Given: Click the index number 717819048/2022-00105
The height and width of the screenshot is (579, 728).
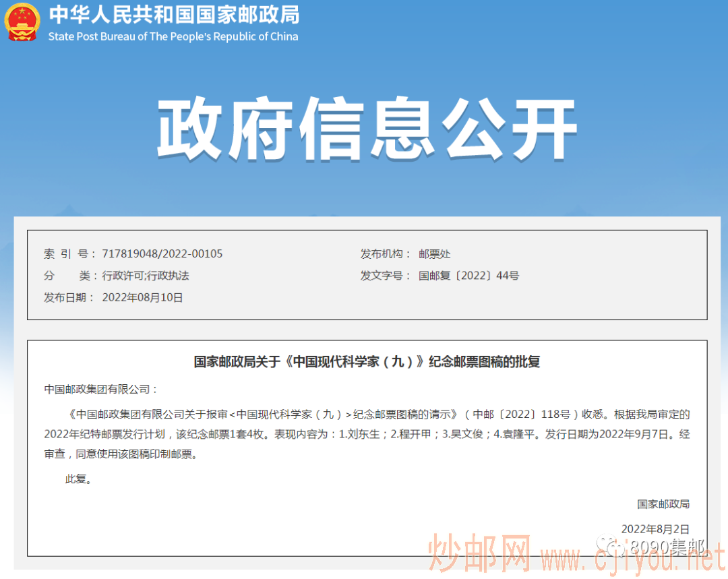Looking at the screenshot, I should click(162, 253).
